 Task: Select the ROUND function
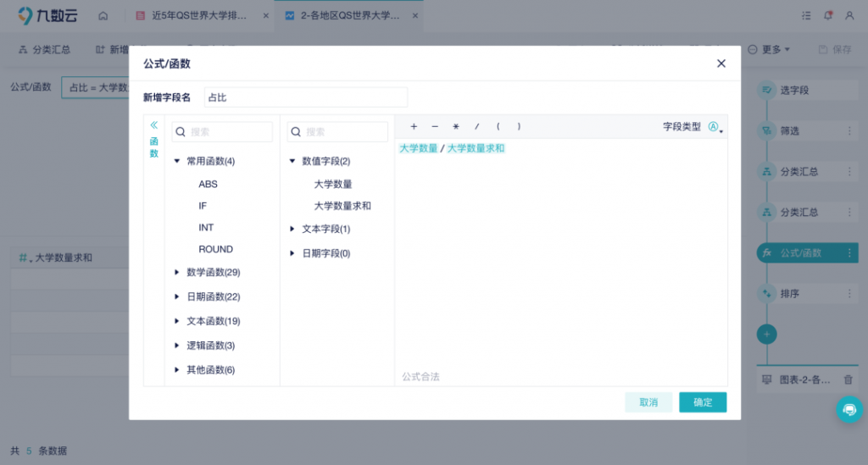215,250
